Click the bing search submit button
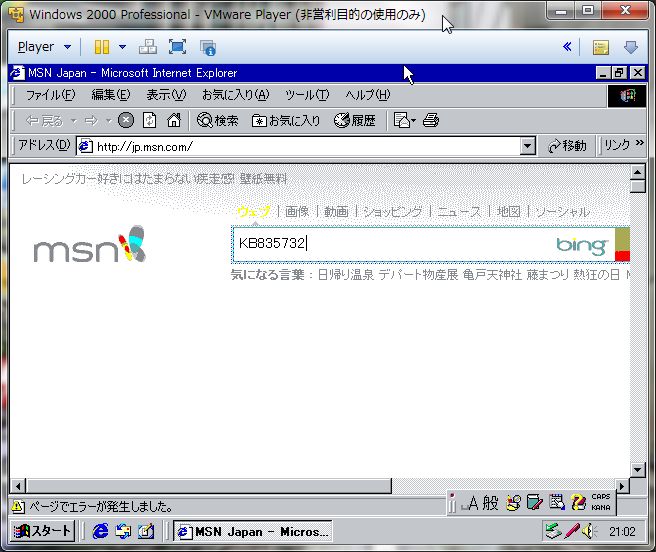Image resolution: width=656 pixels, height=552 pixels. [x=622, y=244]
